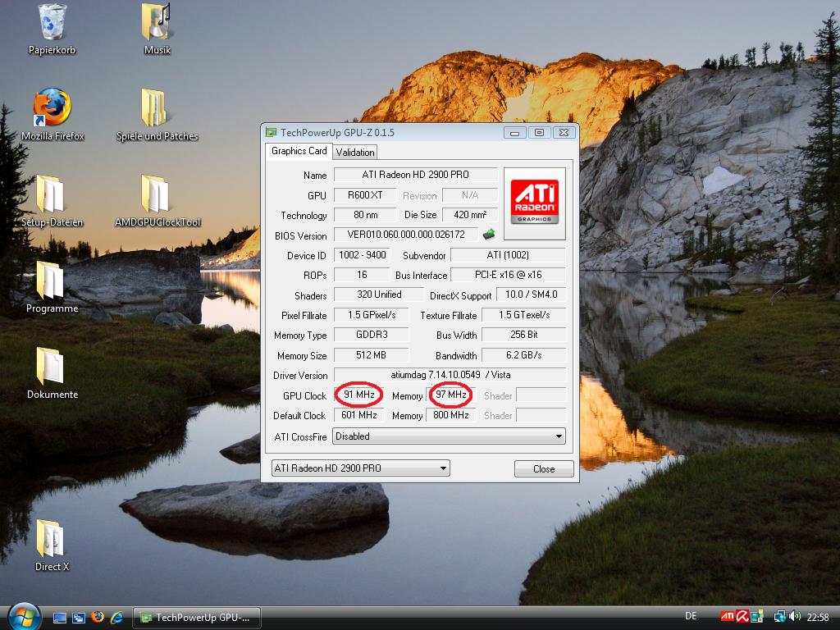The height and width of the screenshot is (630, 840).
Task: Click the Device ID value 1002 - 9400
Action: pos(362,255)
